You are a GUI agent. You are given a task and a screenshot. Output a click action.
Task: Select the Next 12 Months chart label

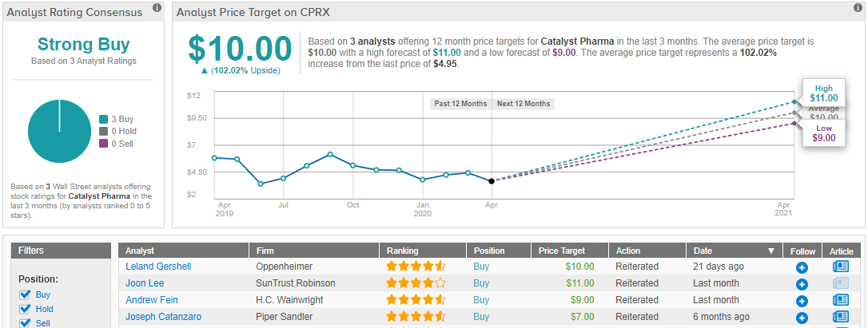pos(524,104)
